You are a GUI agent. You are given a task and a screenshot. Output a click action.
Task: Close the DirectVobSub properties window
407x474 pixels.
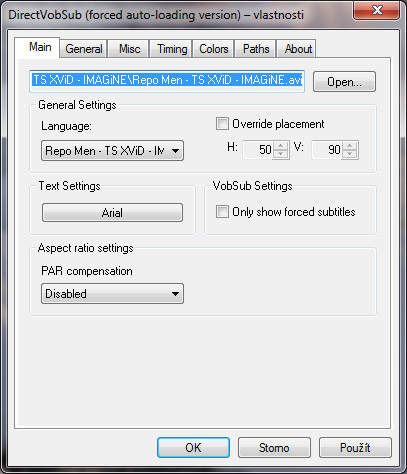click(376, 10)
